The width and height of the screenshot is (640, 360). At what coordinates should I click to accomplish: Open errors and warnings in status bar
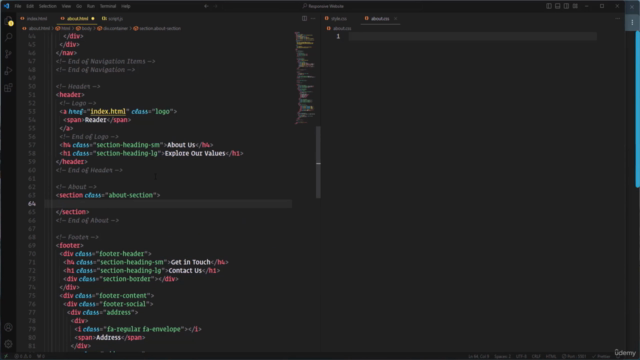23,356
